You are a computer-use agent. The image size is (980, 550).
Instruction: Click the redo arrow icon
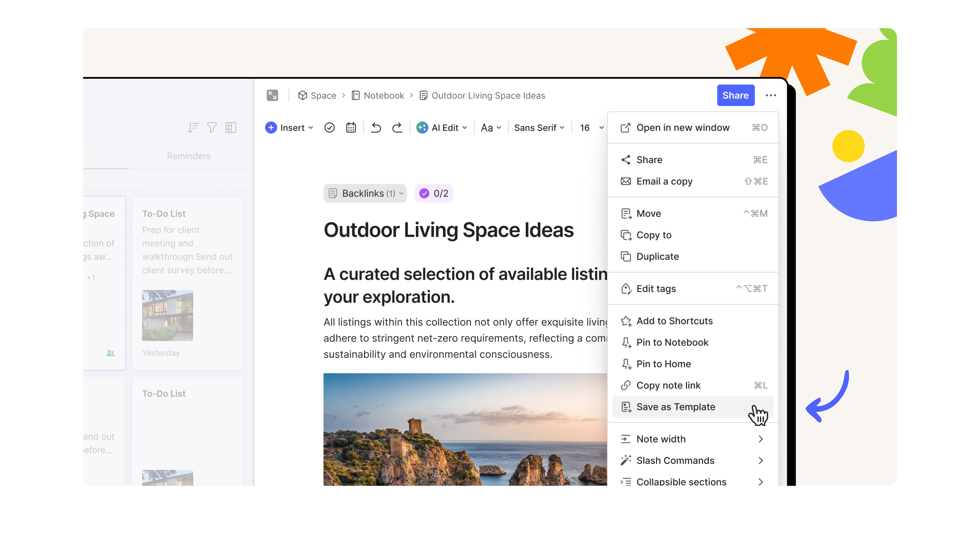tap(397, 128)
